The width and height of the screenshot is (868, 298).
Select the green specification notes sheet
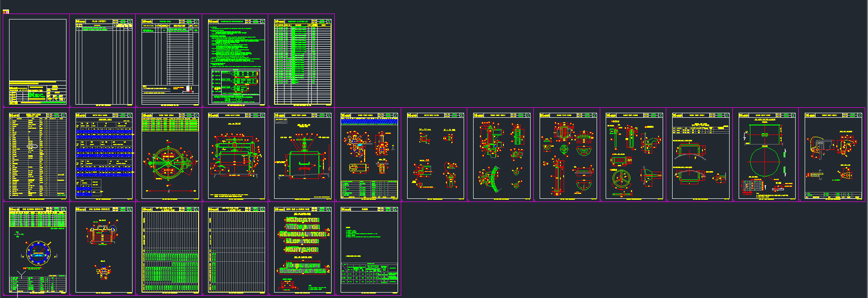point(237,62)
